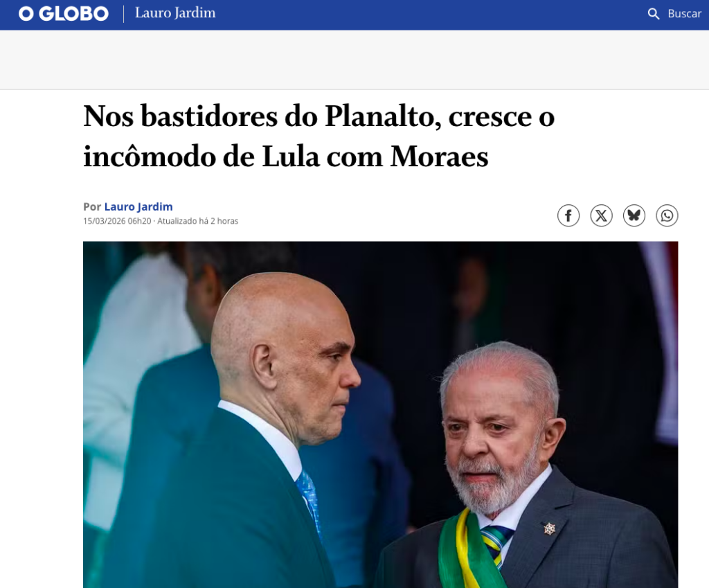Share the article on X
This screenshot has width=709, height=588.
pyautogui.click(x=602, y=215)
